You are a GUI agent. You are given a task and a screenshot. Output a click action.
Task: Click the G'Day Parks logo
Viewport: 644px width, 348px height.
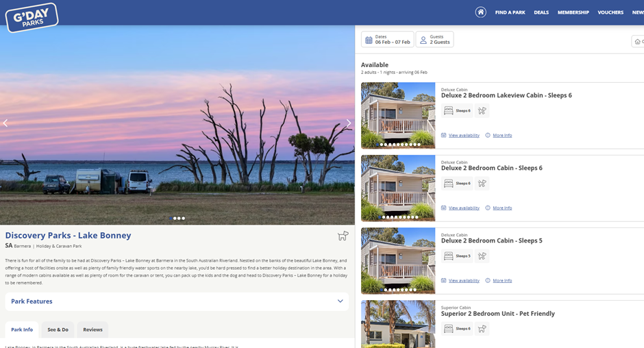click(32, 17)
